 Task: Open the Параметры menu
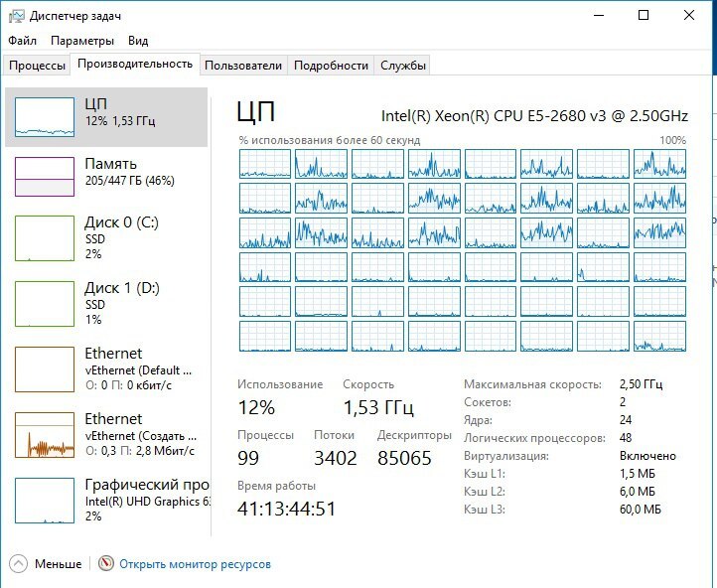[x=82, y=41]
